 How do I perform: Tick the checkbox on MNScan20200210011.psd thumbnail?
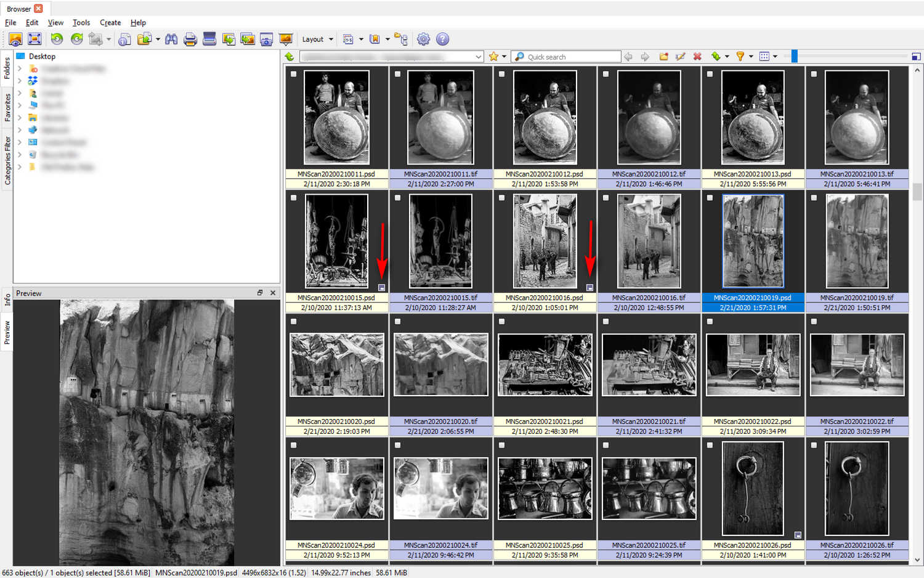click(294, 74)
